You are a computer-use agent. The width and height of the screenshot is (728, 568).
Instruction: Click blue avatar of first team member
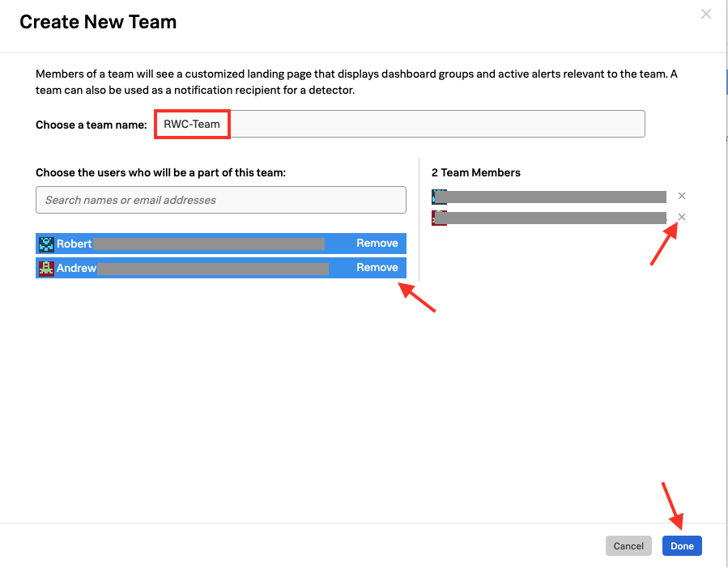coord(439,197)
